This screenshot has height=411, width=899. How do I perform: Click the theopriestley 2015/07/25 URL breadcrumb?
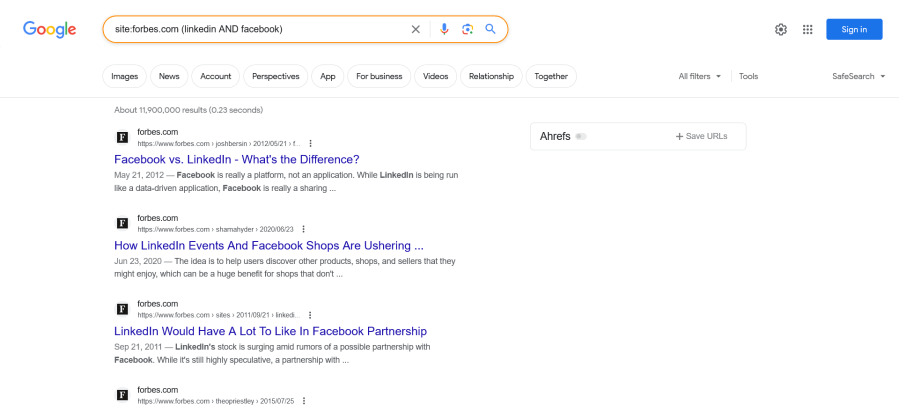pos(216,401)
